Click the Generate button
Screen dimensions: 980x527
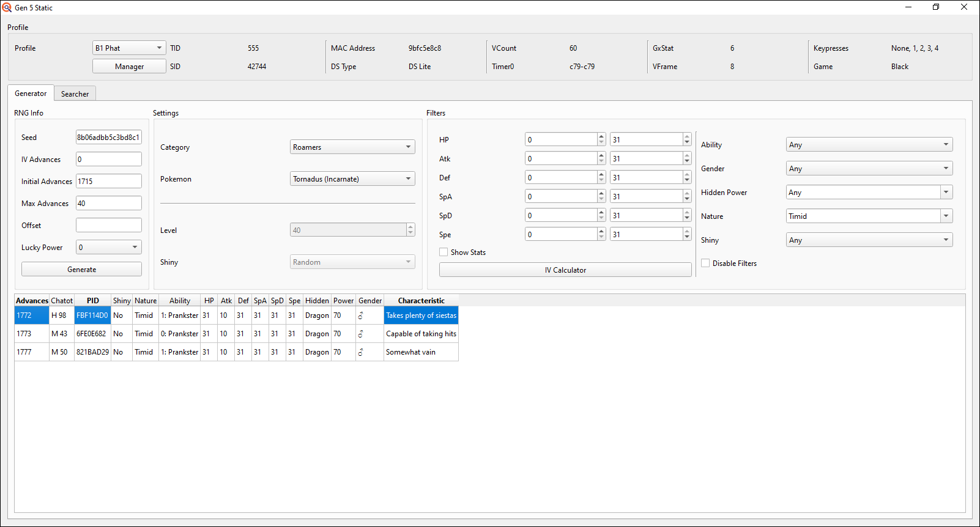(81, 269)
